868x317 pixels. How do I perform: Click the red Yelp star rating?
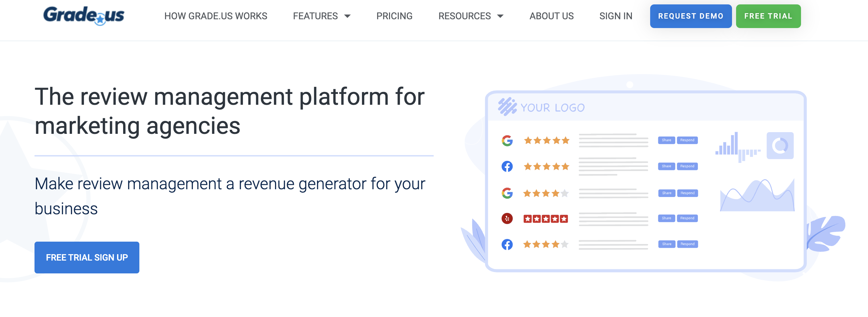[x=546, y=219]
